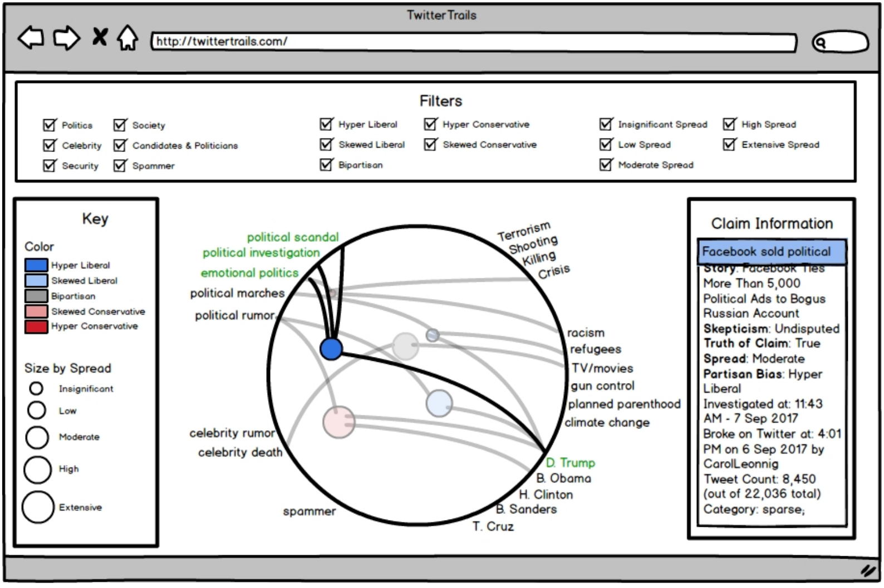
Task: Click the 'political investigation' label
Action: (x=261, y=253)
